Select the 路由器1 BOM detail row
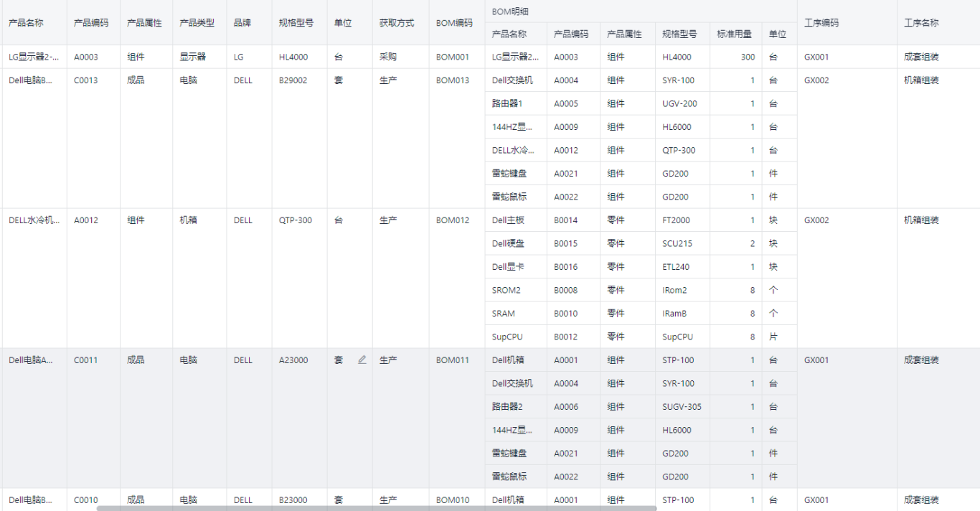The width and height of the screenshot is (980, 511). coord(641,103)
